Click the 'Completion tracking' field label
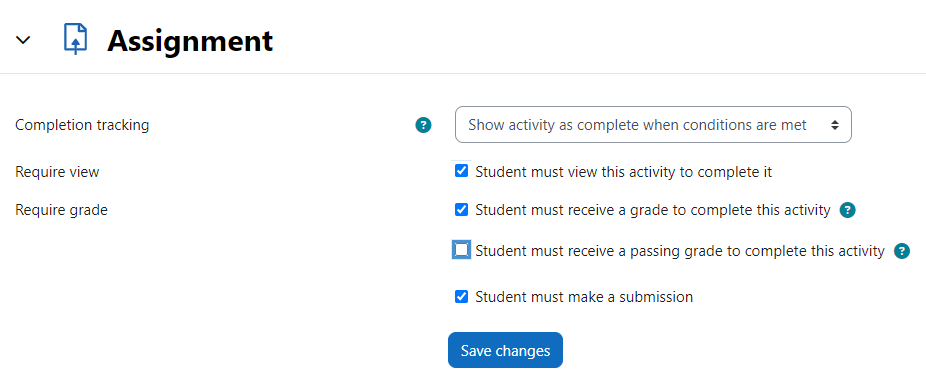Screen dimensions: 926x385 coord(82,125)
